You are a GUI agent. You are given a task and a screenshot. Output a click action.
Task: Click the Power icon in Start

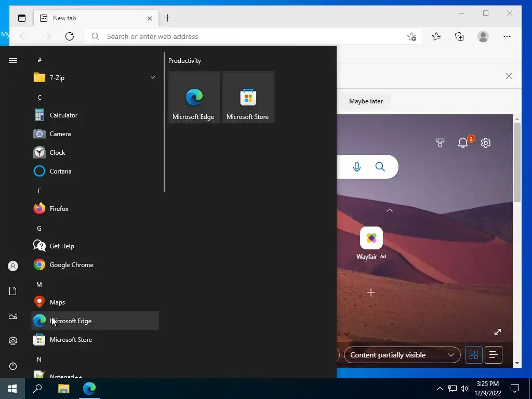pos(13,366)
